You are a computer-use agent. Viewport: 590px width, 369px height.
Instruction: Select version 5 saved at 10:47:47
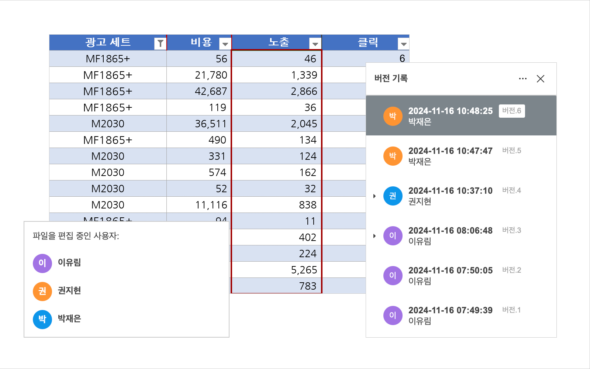point(461,156)
